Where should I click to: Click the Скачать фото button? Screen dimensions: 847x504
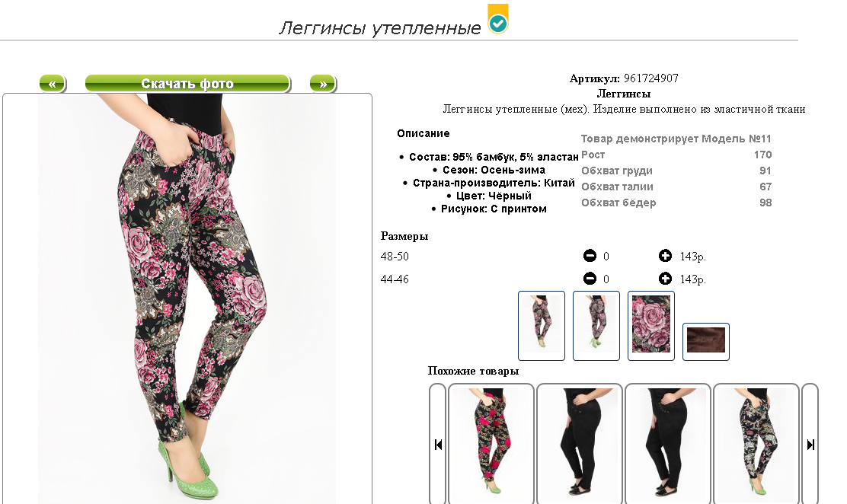coord(187,84)
